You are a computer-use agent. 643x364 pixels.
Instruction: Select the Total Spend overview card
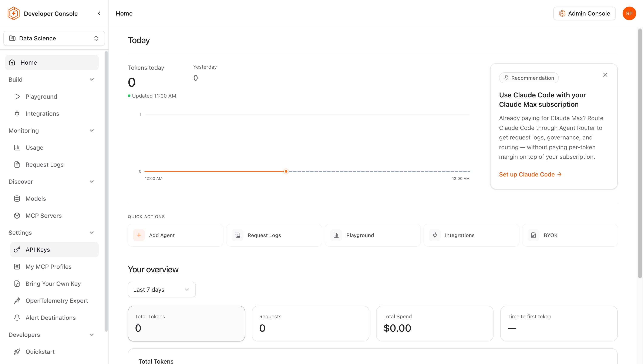435,324
